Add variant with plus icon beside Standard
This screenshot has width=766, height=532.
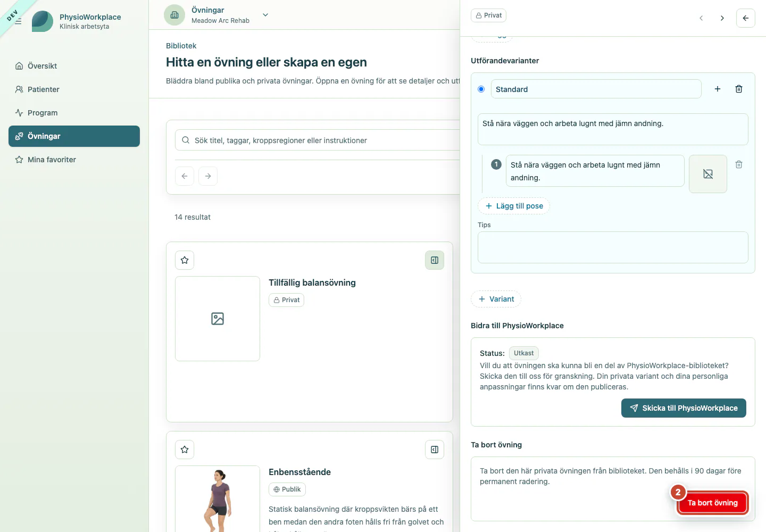coord(718,89)
